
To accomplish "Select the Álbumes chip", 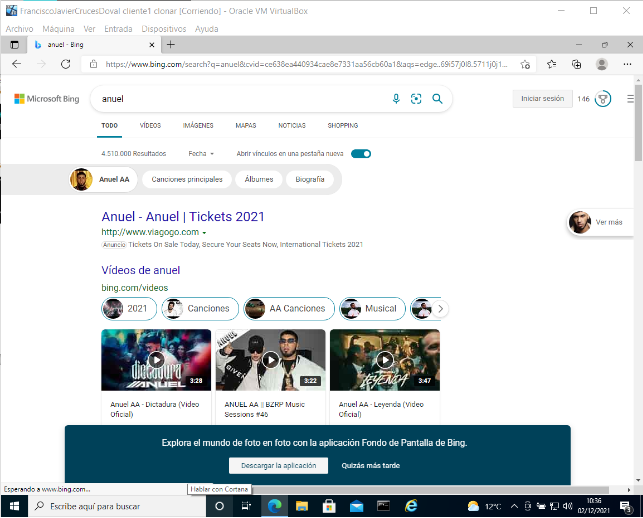I will tap(259, 179).
